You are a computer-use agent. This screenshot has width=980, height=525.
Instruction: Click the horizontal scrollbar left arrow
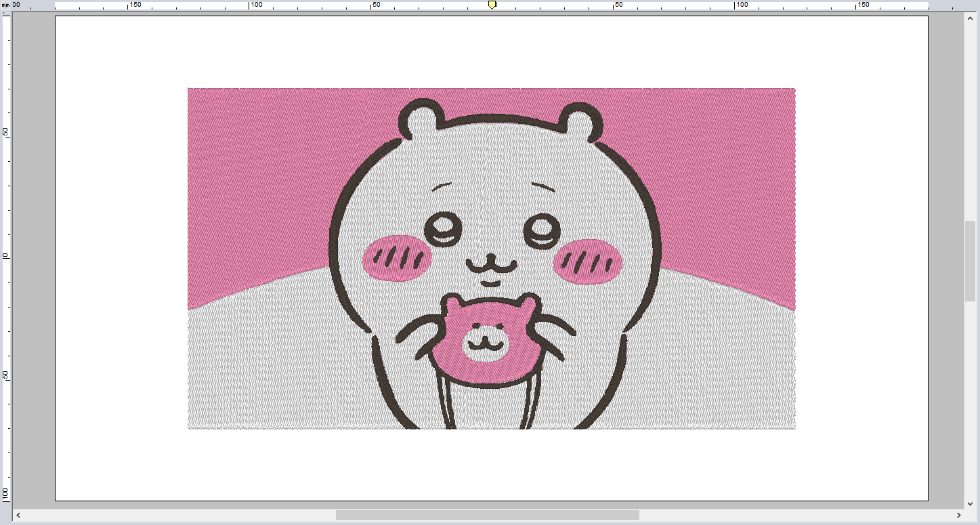click(x=18, y=516)
